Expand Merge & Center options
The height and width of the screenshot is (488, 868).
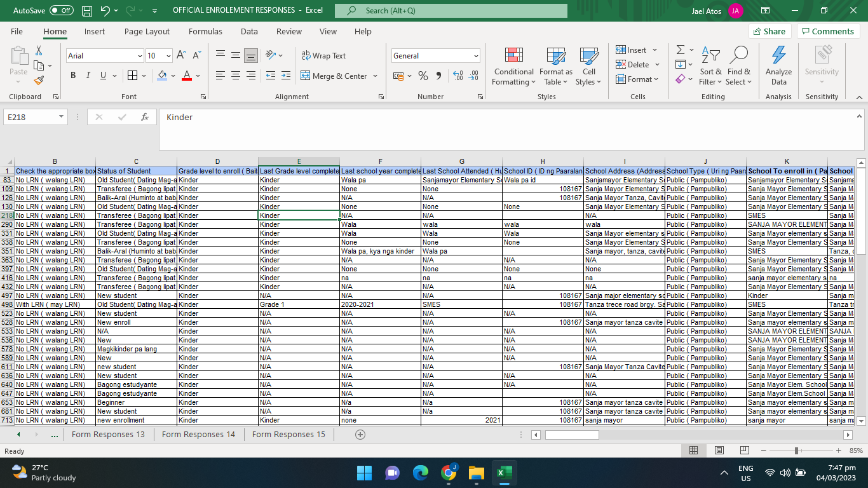(375, 76)
